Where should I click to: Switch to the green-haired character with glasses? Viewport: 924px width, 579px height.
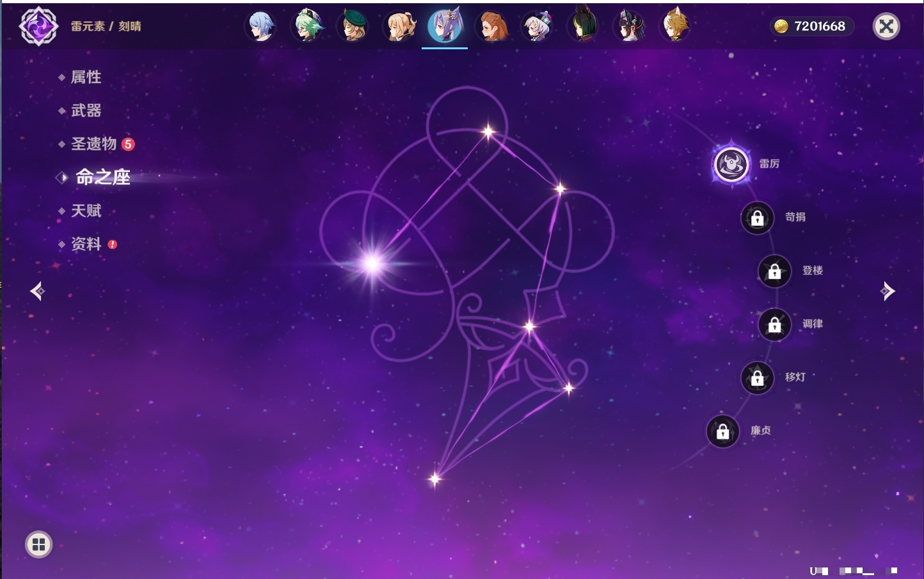click(x=307, y=26)
